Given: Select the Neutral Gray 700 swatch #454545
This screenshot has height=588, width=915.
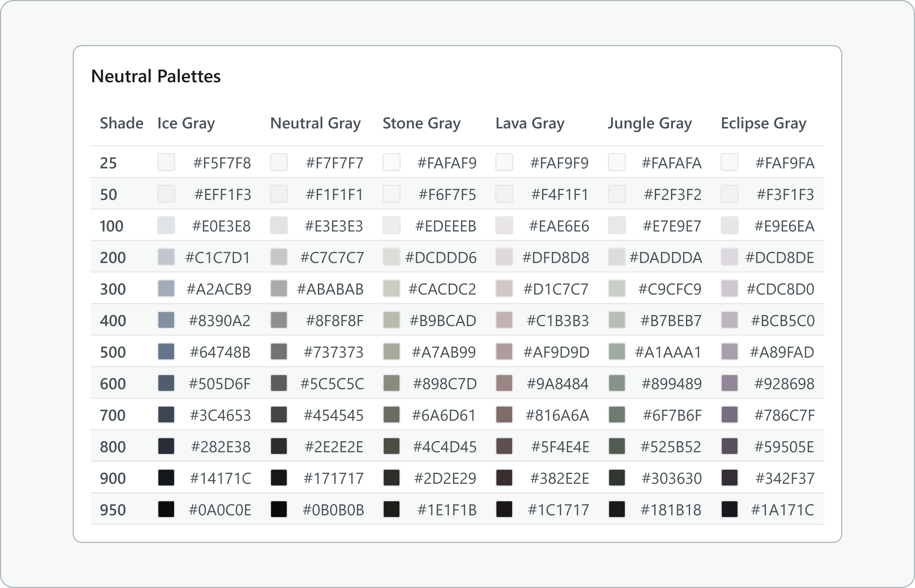Looking at the screenshot, I should point(279,415).
